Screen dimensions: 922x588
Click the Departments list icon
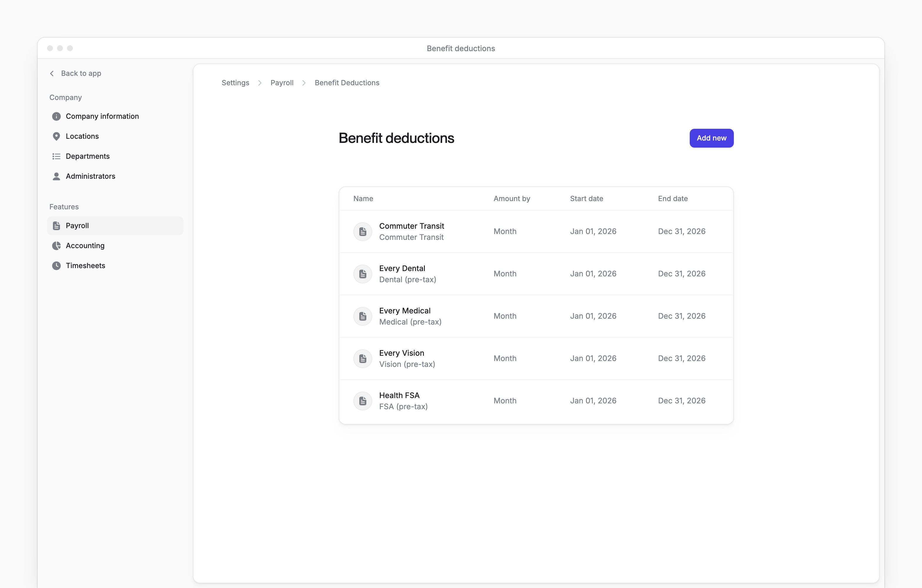(x=56, y=156)
